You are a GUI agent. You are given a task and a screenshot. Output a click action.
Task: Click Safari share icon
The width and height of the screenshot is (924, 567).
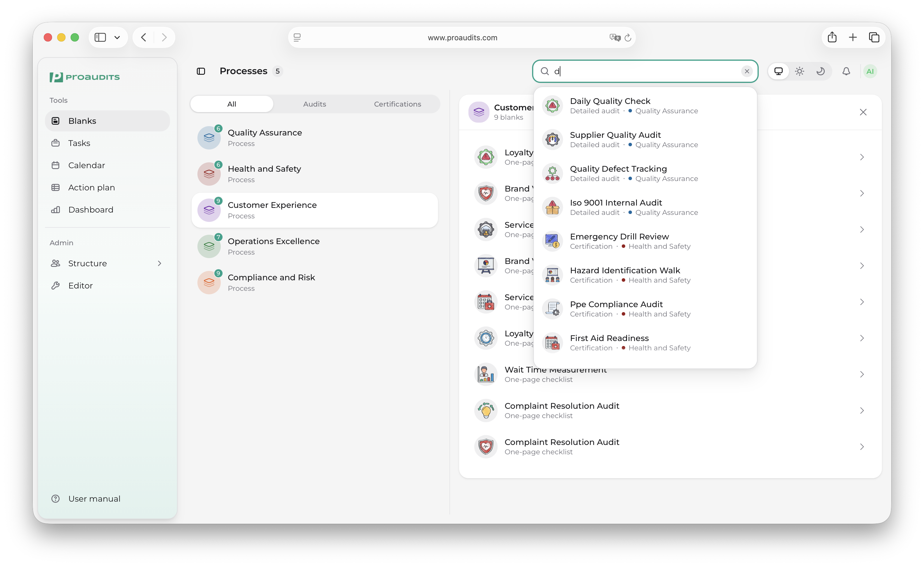(832, 37)
